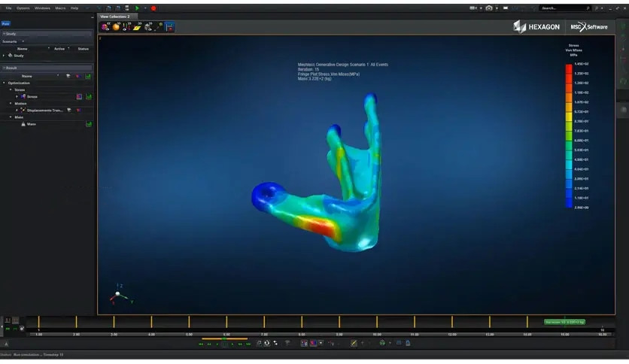The height and width of the screenshot is (364, 629).
Task: Jump to last frame in playback controls
Action: [248, 344]
